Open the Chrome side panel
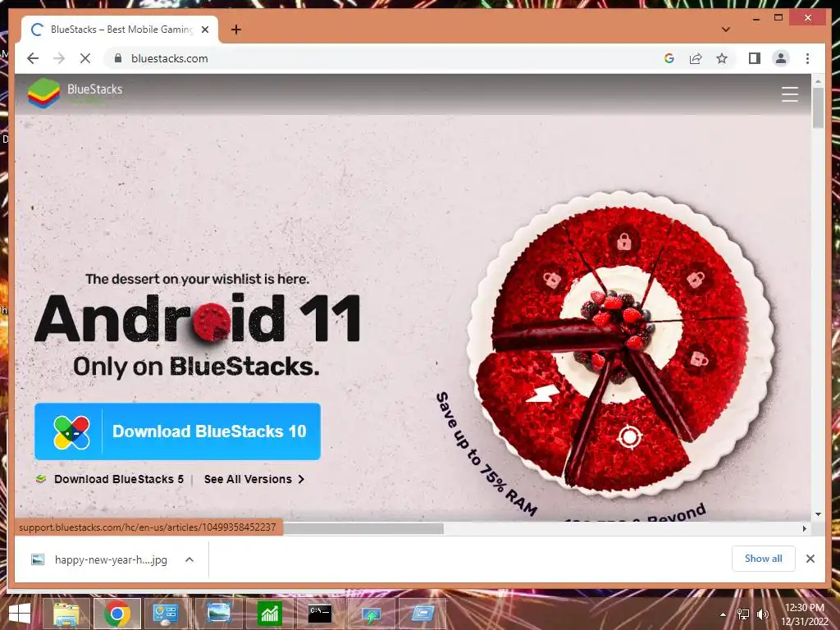 [755, 58]
